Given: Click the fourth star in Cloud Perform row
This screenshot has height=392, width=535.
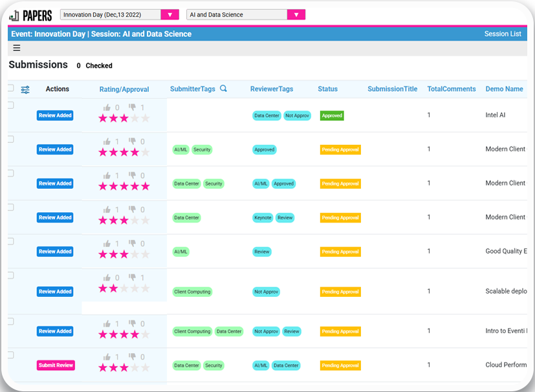Looking at the screenshot, I should click(x=135, y=368).
